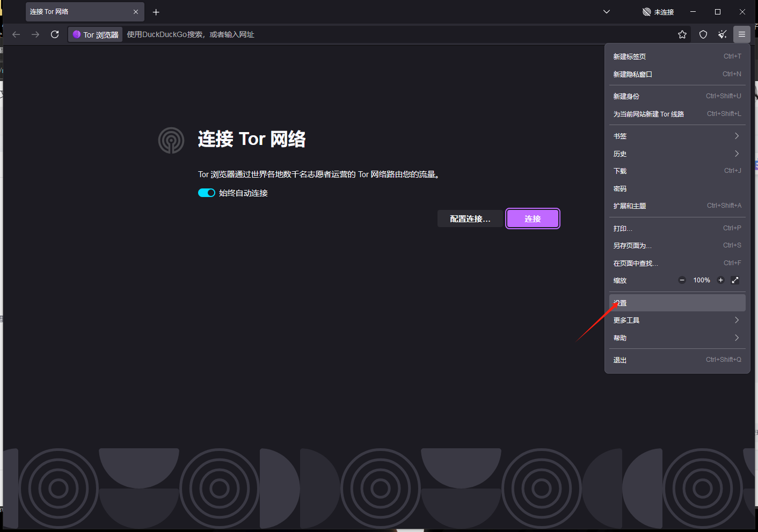Select 新建隐私窗口 menu item
Image resolution: width=758 pixels, height=532 pixels.
tap(677, 74)
